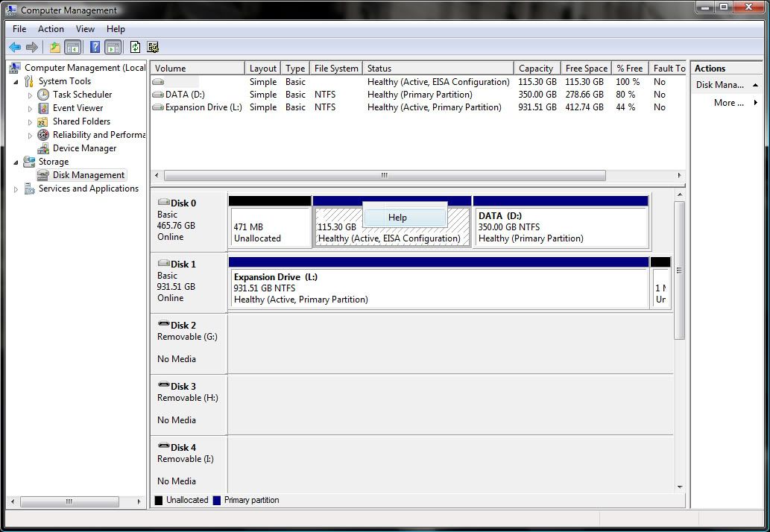Screen dimensions: 770x532
Task: Open the Help menu in menu bar
Action: point(116,29)
